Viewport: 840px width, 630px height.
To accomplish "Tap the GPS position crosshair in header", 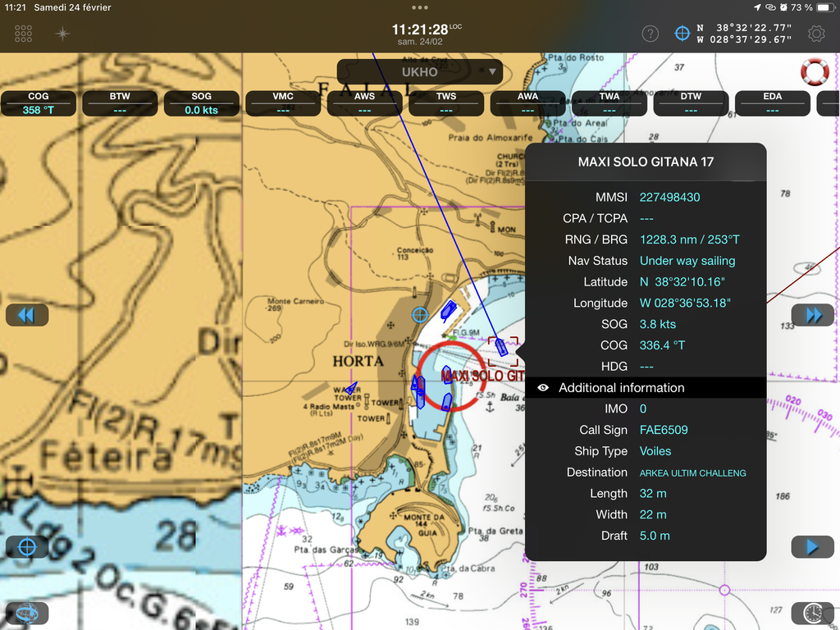I will tap(682, 34).
